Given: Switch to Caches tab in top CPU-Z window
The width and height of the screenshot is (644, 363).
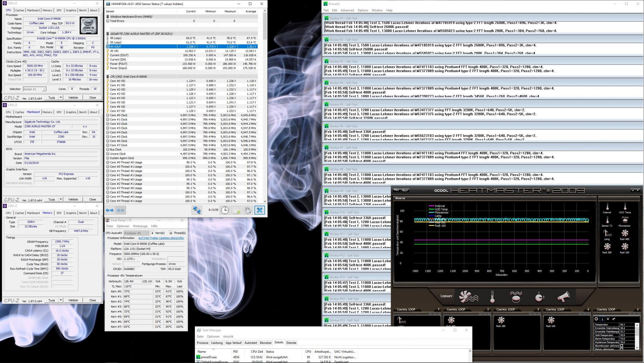Looking at the screenshot, I should point(19,10).
